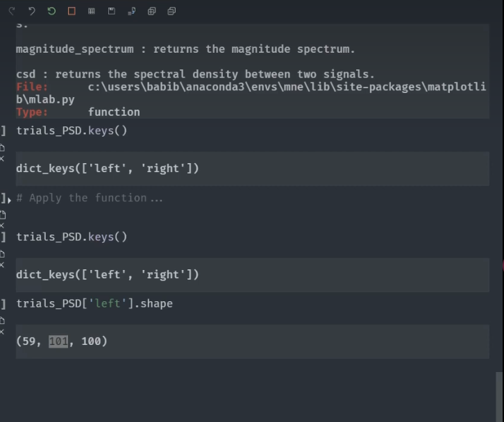Image resolution: width=504 pixels, height=422 pixels.
Task: Expand all cells using the plus-squares icon
Action: click(x=152, y=11)
